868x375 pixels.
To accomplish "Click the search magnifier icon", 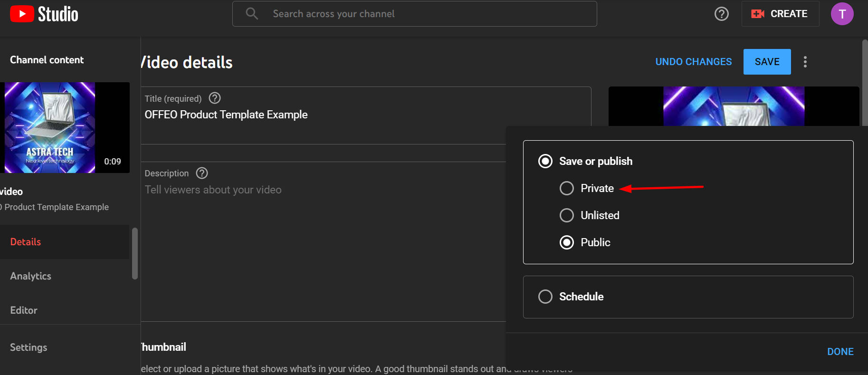I will coord(252,14).
